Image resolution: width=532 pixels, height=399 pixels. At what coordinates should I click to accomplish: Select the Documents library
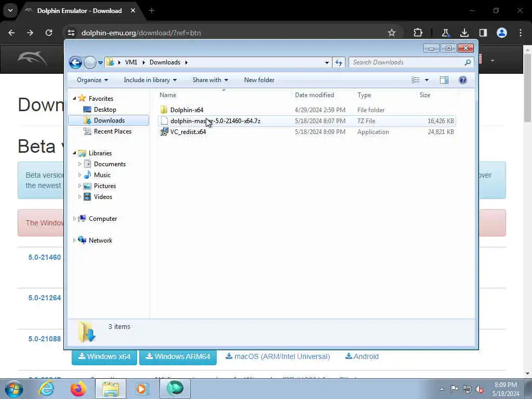[110, 164]
